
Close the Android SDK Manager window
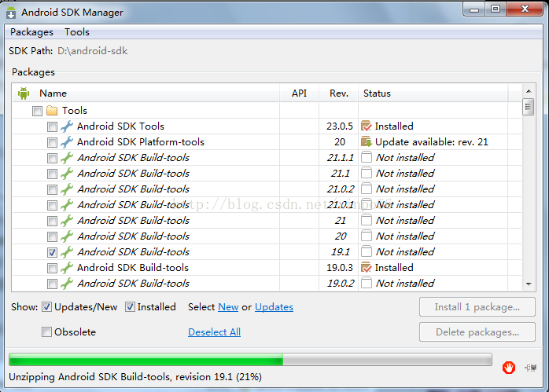tap(525, 9)
